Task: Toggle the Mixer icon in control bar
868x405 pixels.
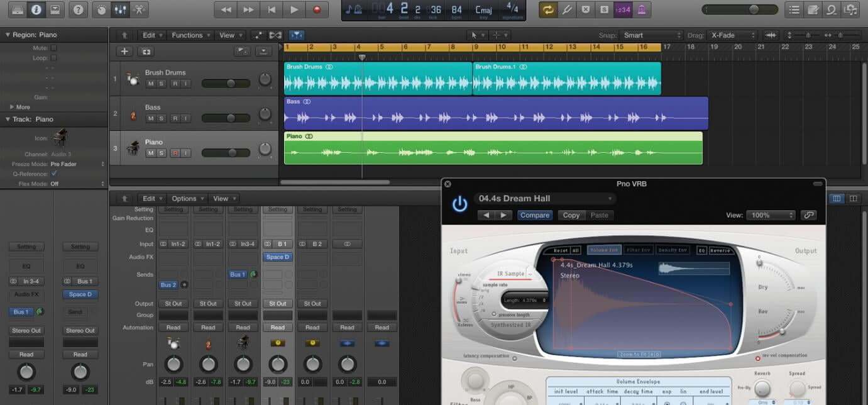Action: [119, 9]
